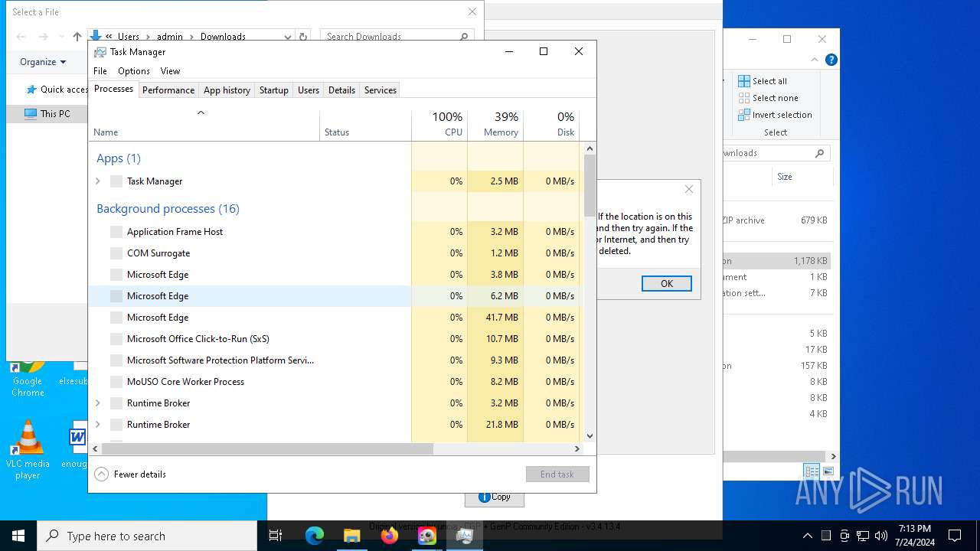Close the location error dialog

pyautogui.click(x=689, y=189)
